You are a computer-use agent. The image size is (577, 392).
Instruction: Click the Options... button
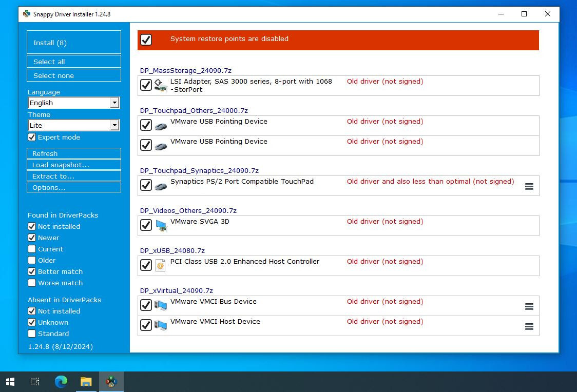(x=73, y=187)
